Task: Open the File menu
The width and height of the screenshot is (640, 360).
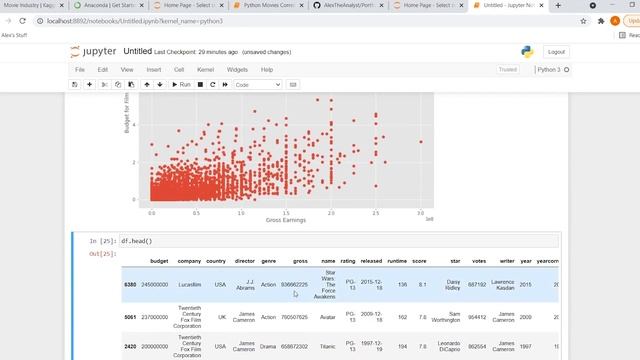Action: click(x=80, y=70)
